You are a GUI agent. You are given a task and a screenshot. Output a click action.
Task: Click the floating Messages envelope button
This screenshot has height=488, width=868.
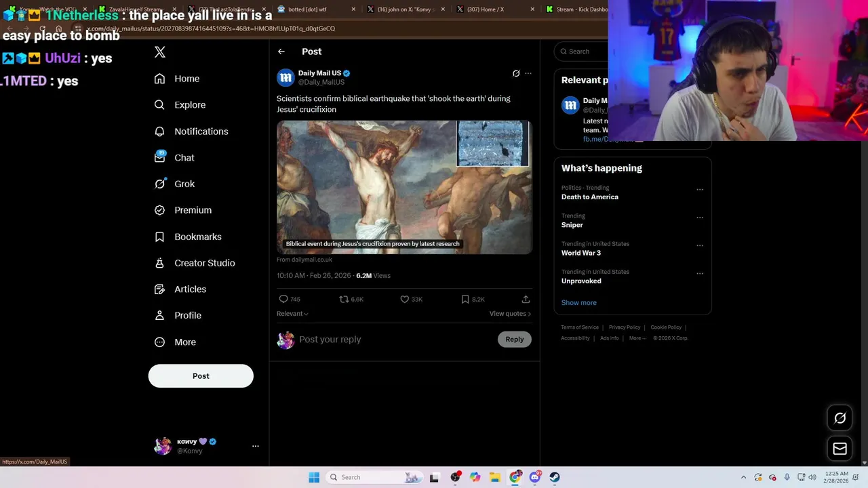[x=840, y=449]
